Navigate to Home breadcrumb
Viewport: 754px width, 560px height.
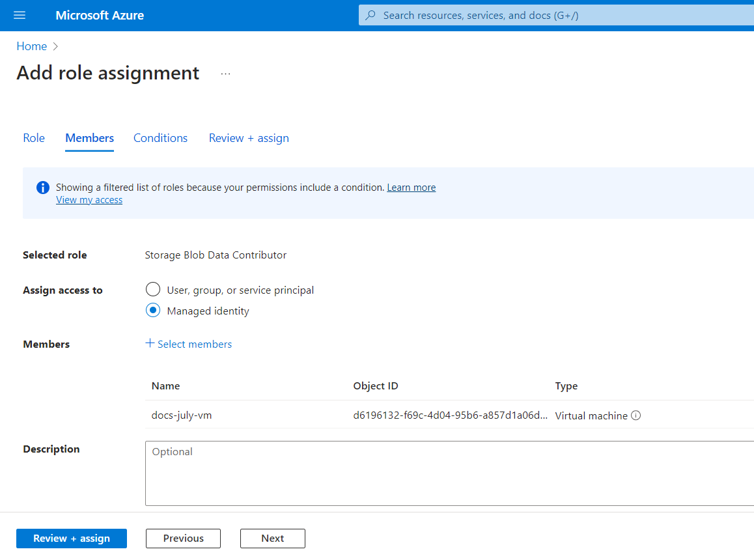pos(31,46)
